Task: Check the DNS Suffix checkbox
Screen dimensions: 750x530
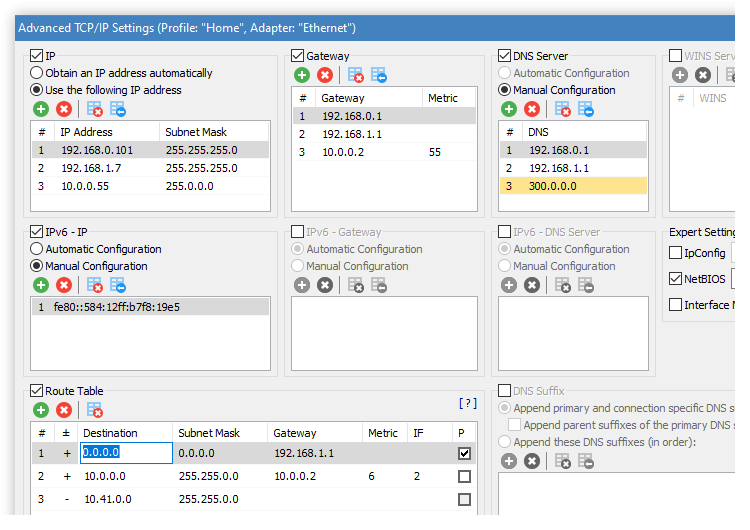Action: (x=504, y=391)
